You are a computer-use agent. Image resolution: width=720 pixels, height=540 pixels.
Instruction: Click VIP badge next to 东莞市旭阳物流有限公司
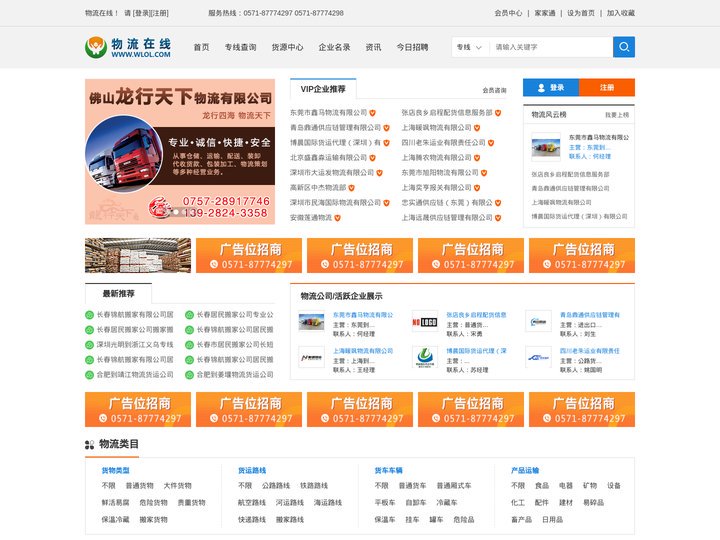484,173
